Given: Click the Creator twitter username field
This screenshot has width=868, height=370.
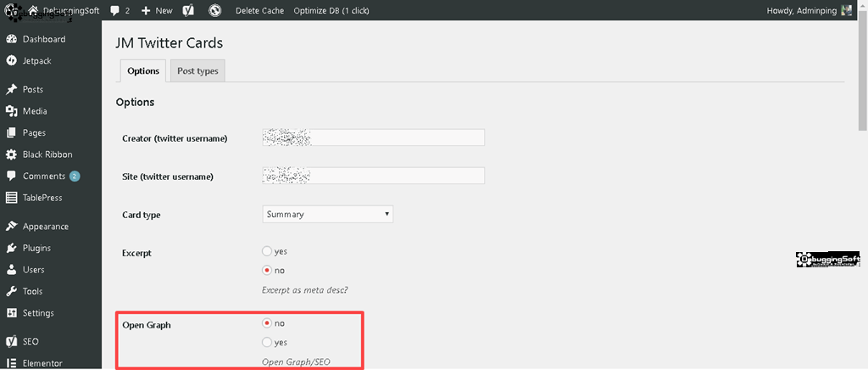Looking at the screenshot, I should click(374, 137).
